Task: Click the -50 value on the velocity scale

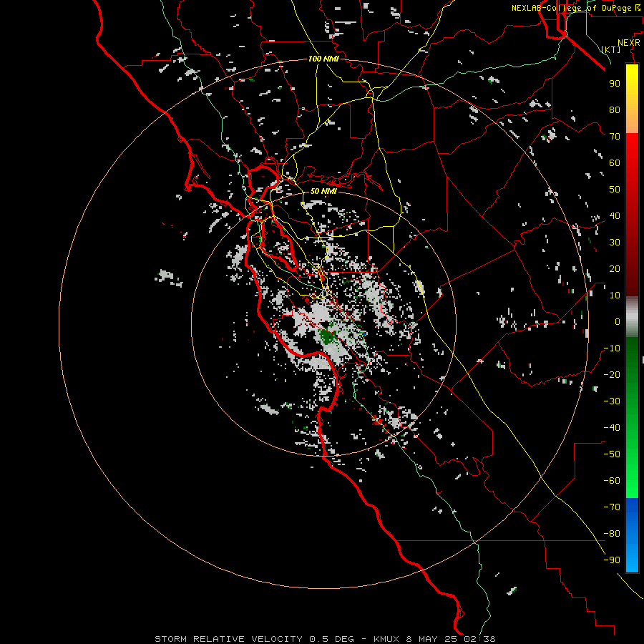Action: point(612,454)
